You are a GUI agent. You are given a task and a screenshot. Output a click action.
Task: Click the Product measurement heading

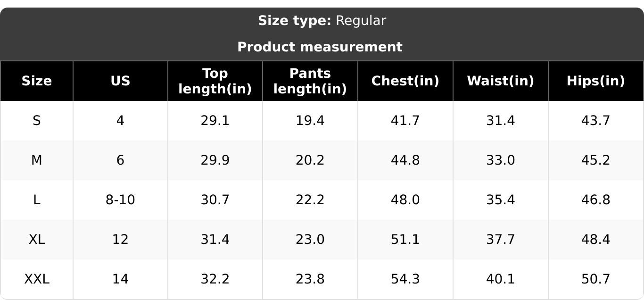coord(320,47)
